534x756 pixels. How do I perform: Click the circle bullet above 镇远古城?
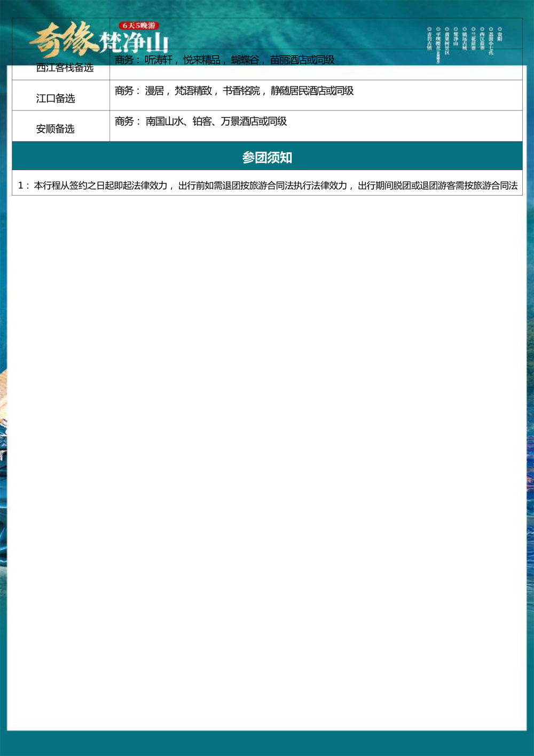click(465, 29)
